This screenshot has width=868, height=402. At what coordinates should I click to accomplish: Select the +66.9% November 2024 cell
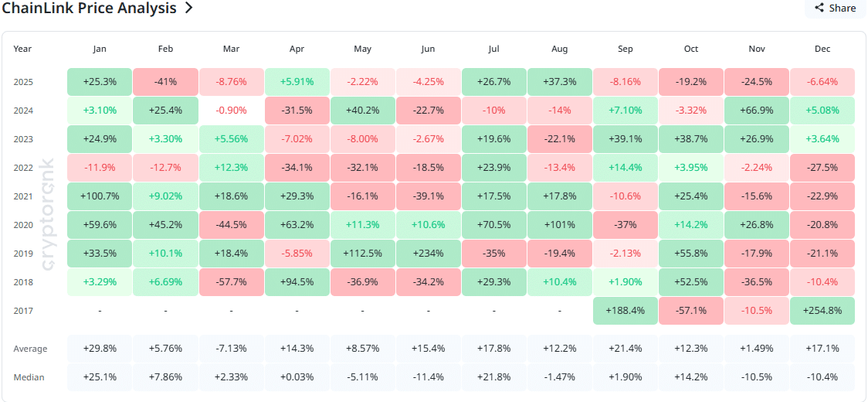[757, 111]
